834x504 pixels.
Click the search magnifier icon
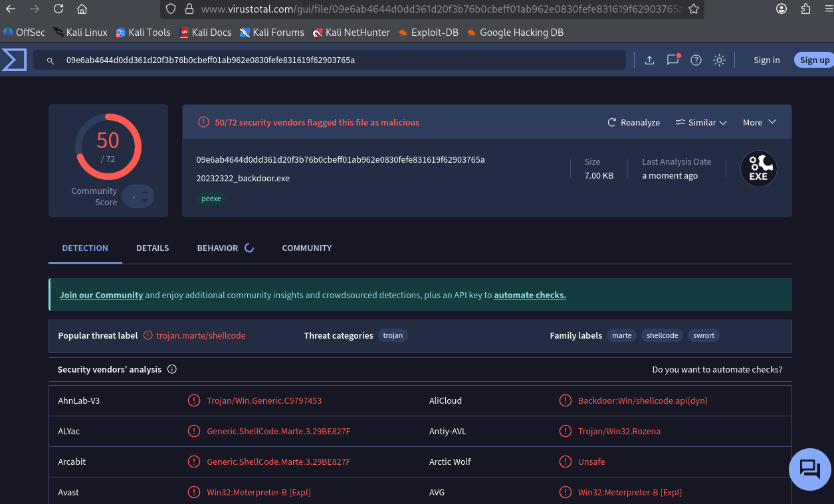tap(50, 60)
